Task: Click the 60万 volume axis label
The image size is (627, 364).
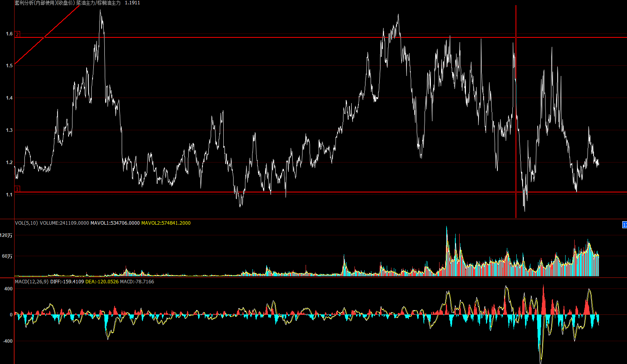Action: pyautogui.click(x=7, y=256)
